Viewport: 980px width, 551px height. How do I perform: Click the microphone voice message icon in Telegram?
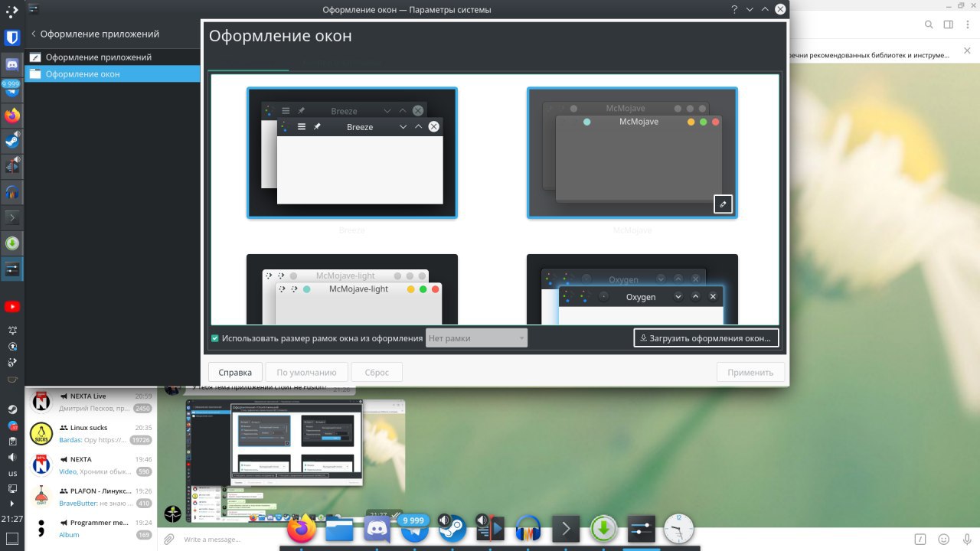[x=966, y=540]
